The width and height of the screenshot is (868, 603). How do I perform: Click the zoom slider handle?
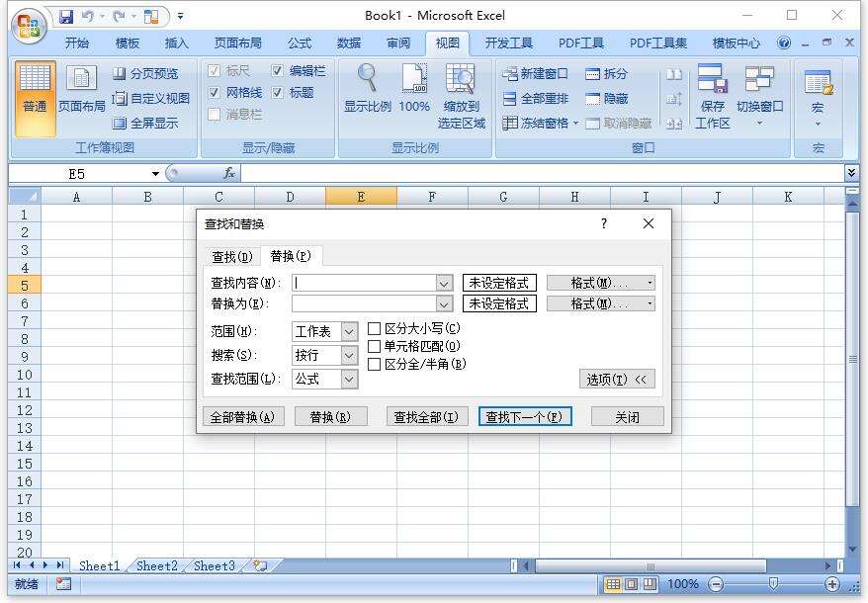coord(773,583)
